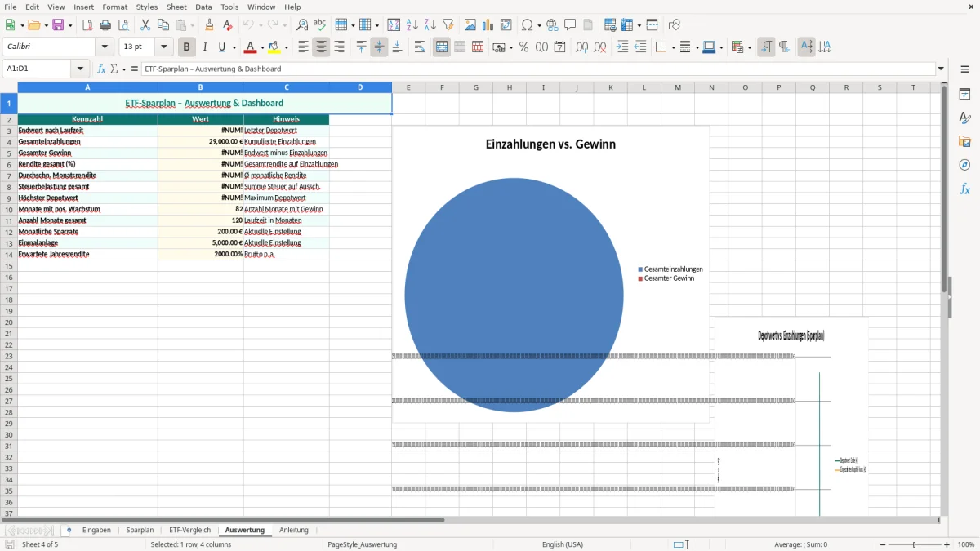Toggle Wrap Text button
This screenshot has height=551, width=980.
420,47
